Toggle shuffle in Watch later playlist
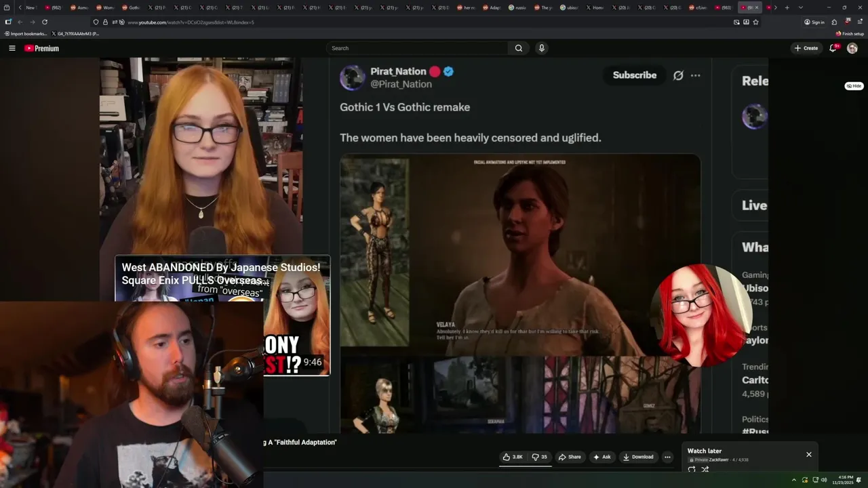Screen dimensions: 868x488 click(x=705, y=469)
